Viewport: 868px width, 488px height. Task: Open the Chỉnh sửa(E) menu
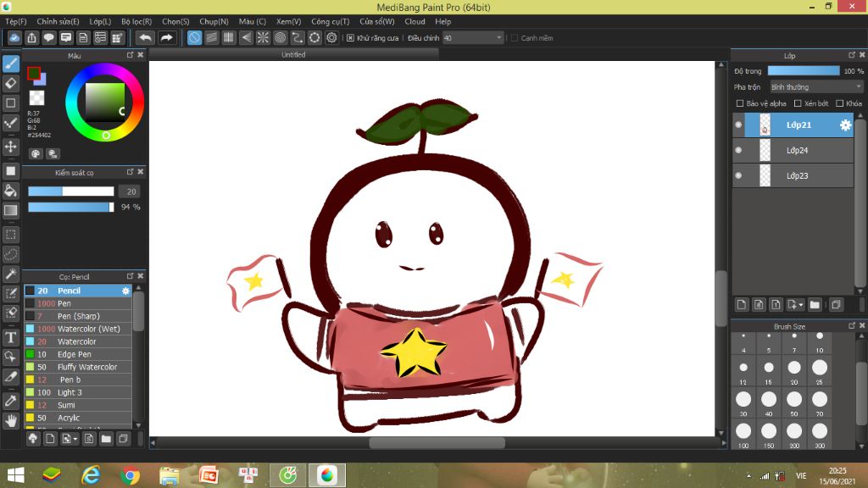tap(58, 21)
